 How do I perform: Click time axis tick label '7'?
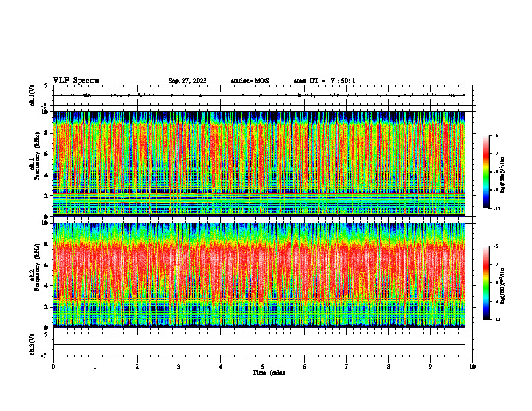point(347,367)
